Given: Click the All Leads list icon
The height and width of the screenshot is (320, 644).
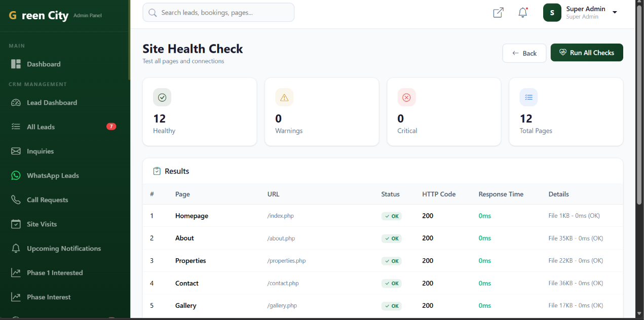Looking at the screenshot, I should click(x=16, y=127).
